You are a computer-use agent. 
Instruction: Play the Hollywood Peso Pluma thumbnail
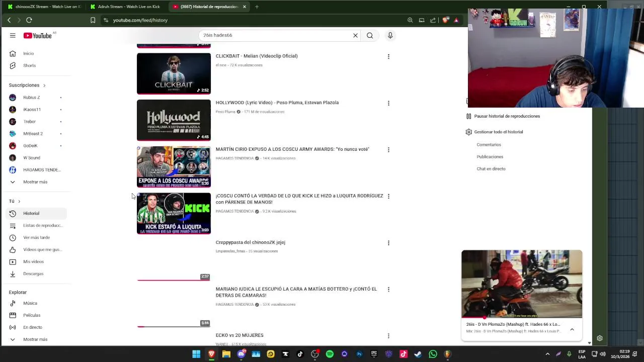click(174, 120)
